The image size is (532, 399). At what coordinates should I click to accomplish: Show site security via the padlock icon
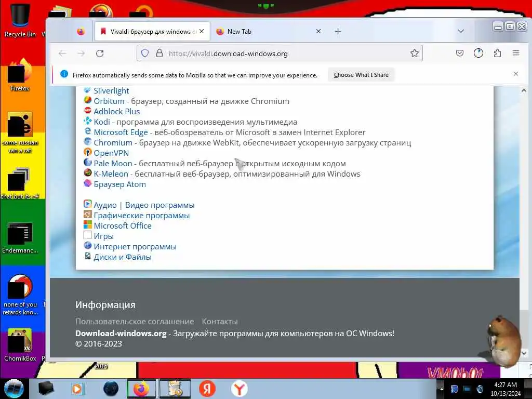point(159,54)
